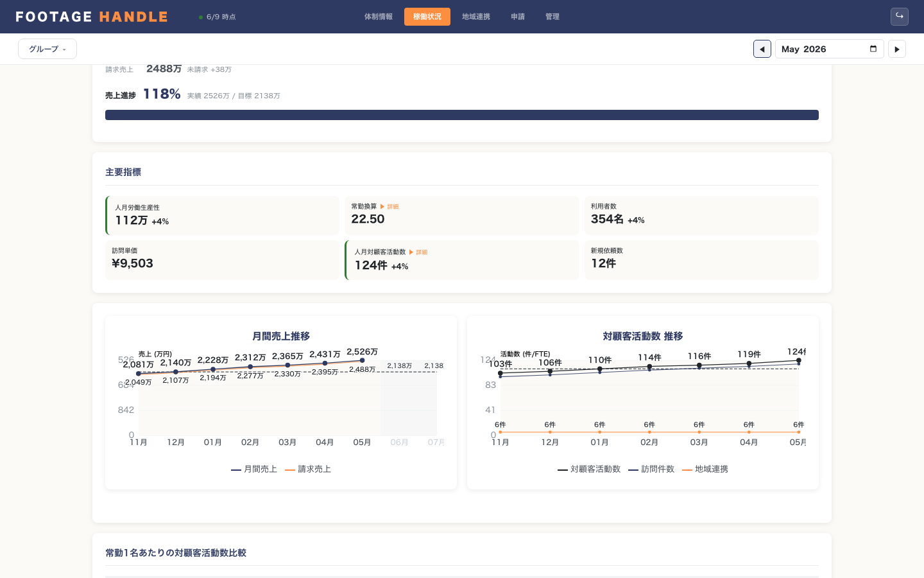Expand 詳細 next to 人月対顧客活動数
This screenshot has height=578, width=924.
point(418,252)
